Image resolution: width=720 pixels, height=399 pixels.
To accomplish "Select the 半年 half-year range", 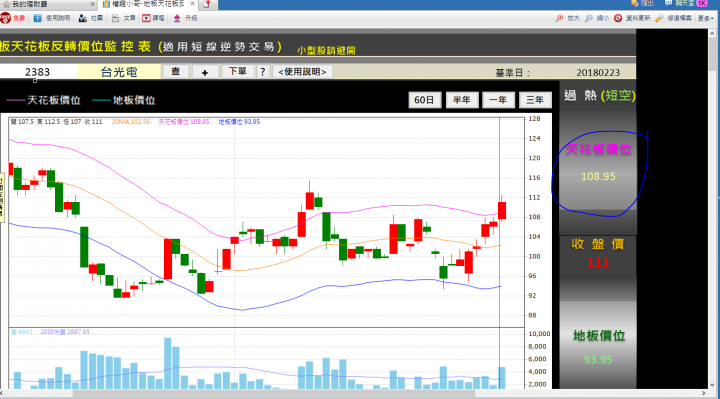I will point(462,100).
